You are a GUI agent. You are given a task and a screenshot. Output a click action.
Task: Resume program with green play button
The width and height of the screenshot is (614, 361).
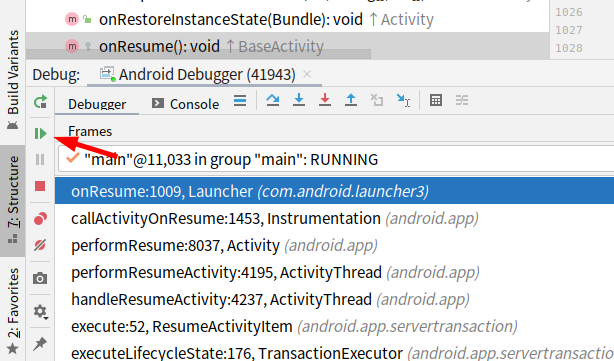(40, 134)
